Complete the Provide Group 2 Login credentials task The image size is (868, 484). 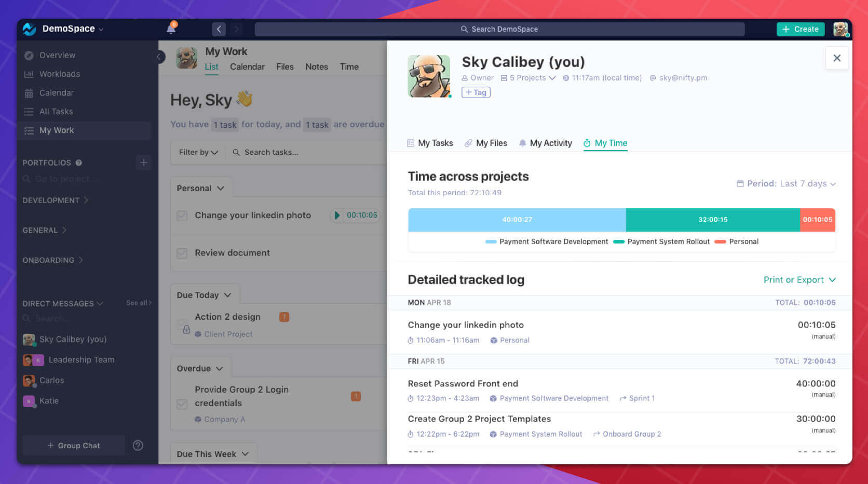tap(182, 404)
